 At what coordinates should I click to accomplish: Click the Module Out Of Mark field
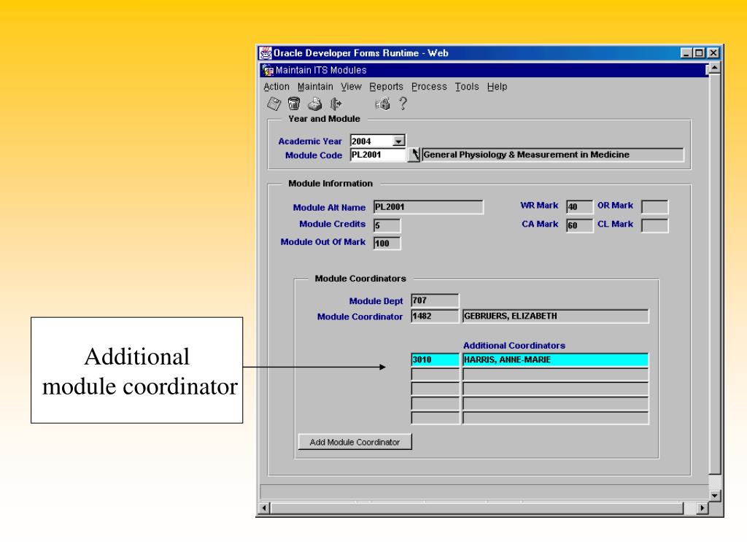click(387, 244)
